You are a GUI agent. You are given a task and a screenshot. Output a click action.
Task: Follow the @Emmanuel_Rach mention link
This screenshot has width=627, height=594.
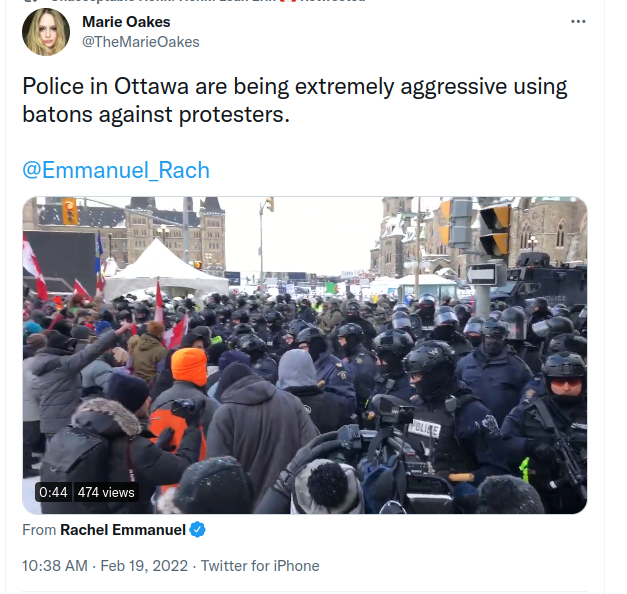(x=116, y=170)
